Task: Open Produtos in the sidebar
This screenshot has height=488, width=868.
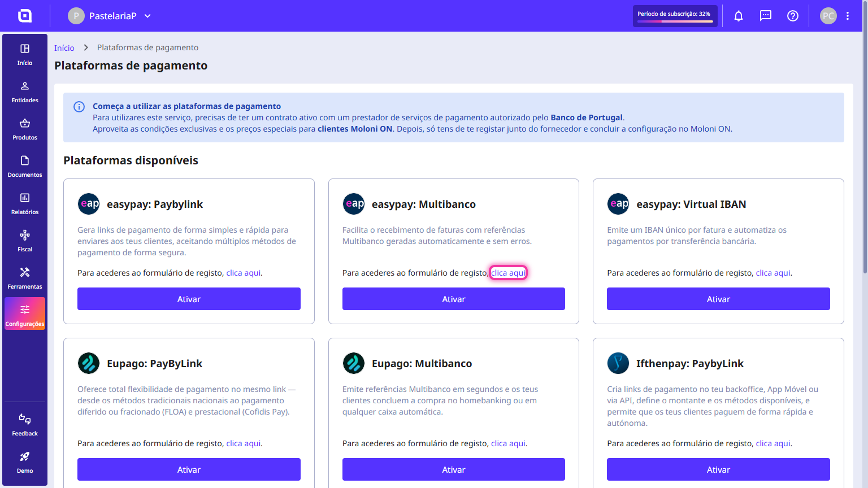Action: click(x=25, y=129)
